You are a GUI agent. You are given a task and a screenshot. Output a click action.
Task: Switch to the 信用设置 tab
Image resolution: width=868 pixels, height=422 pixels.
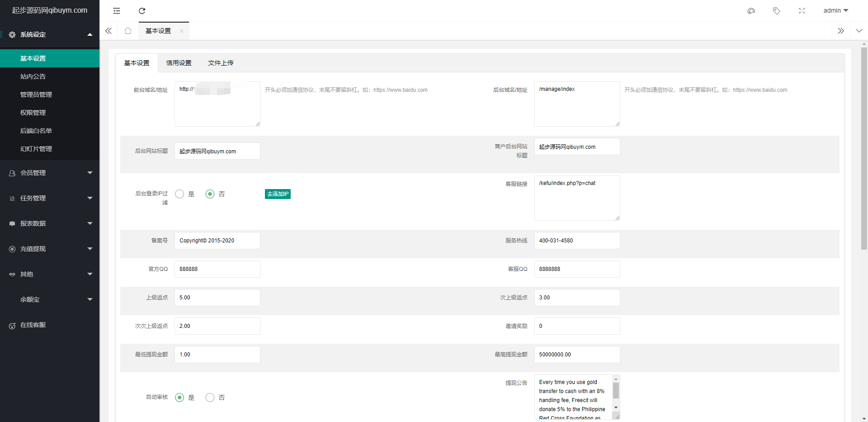click(x=179, y=63)
